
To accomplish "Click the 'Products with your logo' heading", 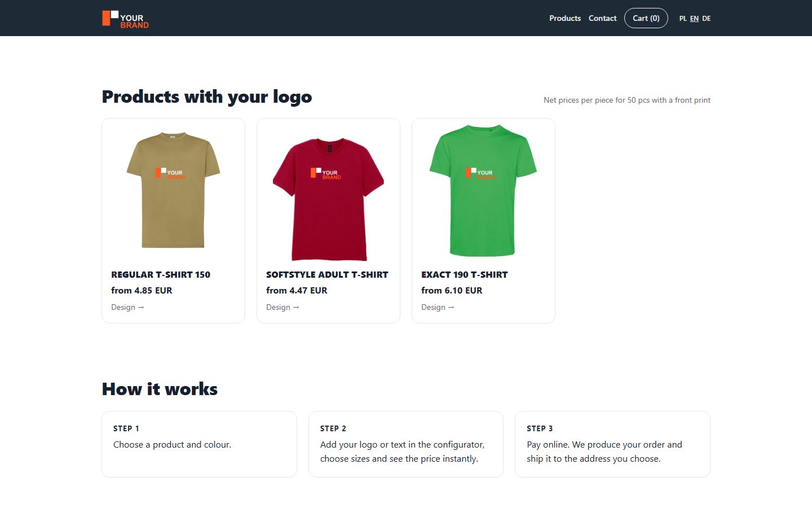I will point(207,97).
